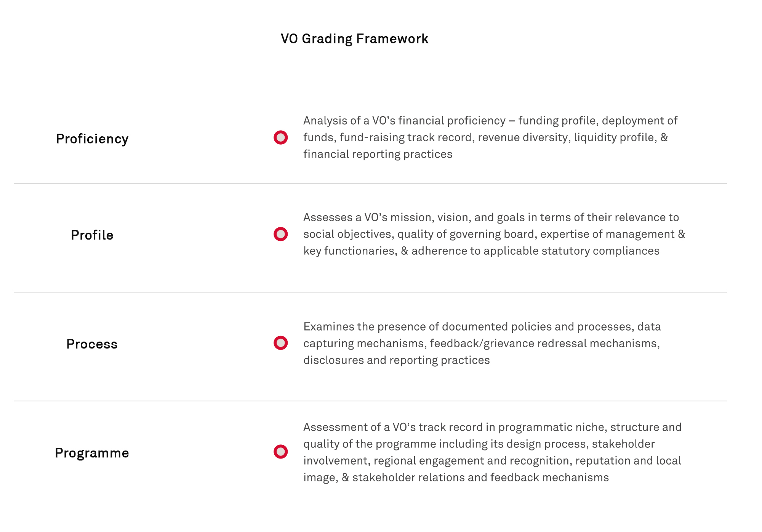Select the Process heading

[x=92, y=344]
